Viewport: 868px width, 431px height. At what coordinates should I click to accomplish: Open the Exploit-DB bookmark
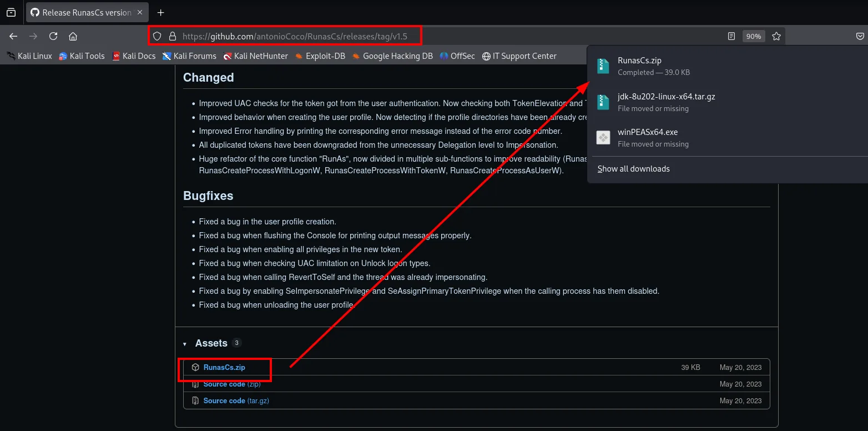pyautogui.click(x=320, y=56)
